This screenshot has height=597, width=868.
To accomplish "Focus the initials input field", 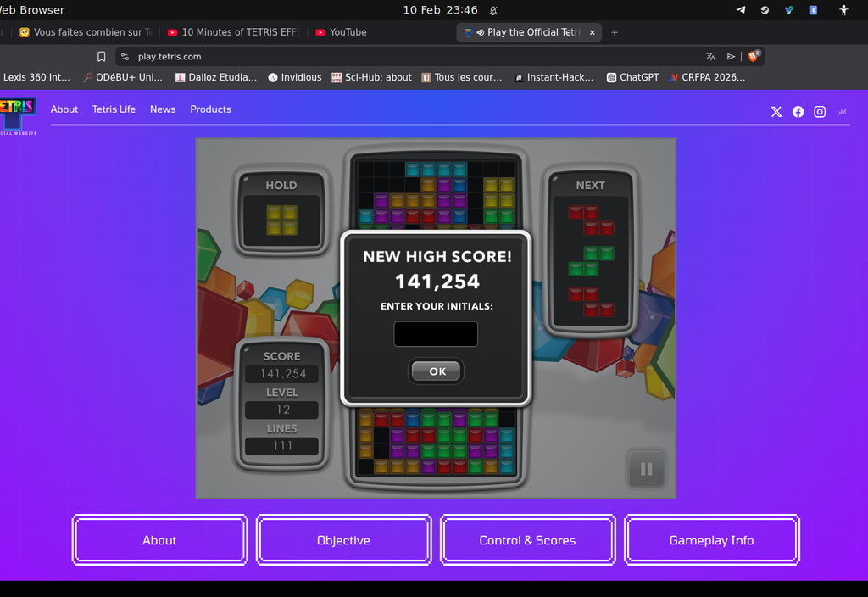I will [436, 334].
